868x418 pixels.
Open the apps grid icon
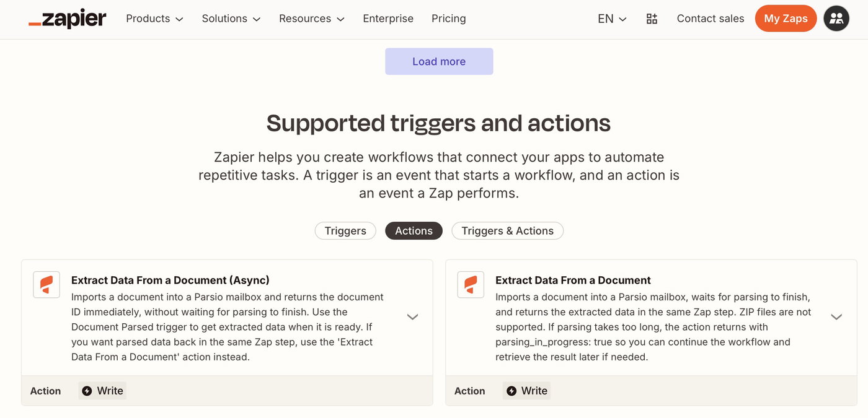tap(652, 19)
